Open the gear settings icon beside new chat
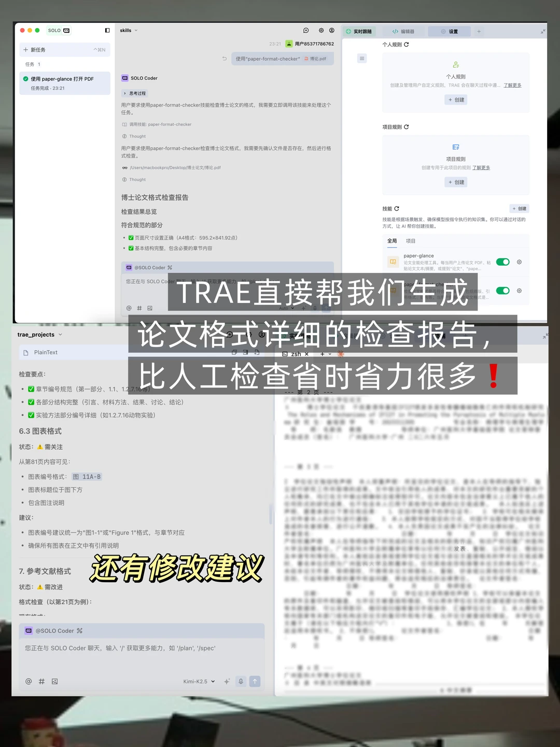The width and height of the screenshot is (560, 747). [321, 31]
